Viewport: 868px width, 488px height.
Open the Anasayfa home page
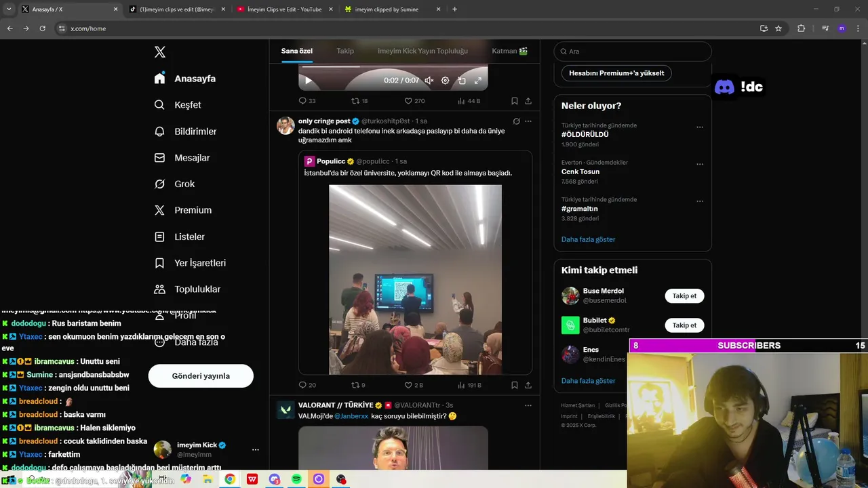(185, 79)
